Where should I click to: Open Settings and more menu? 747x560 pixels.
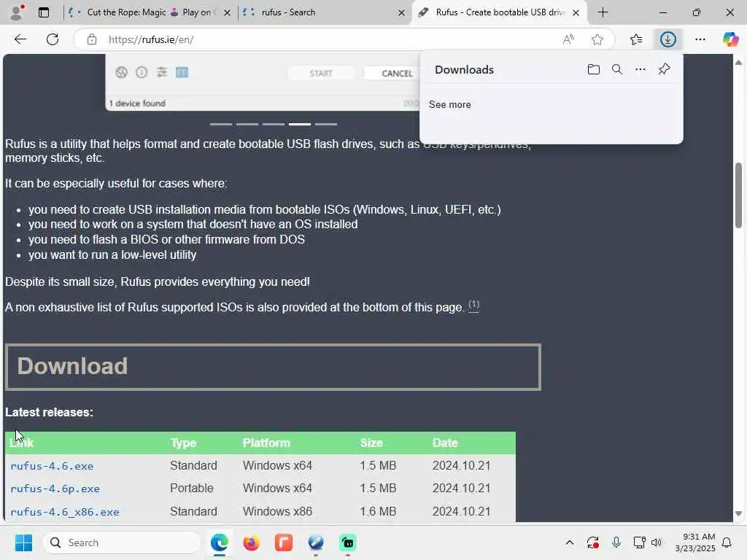tap(700, 39)
